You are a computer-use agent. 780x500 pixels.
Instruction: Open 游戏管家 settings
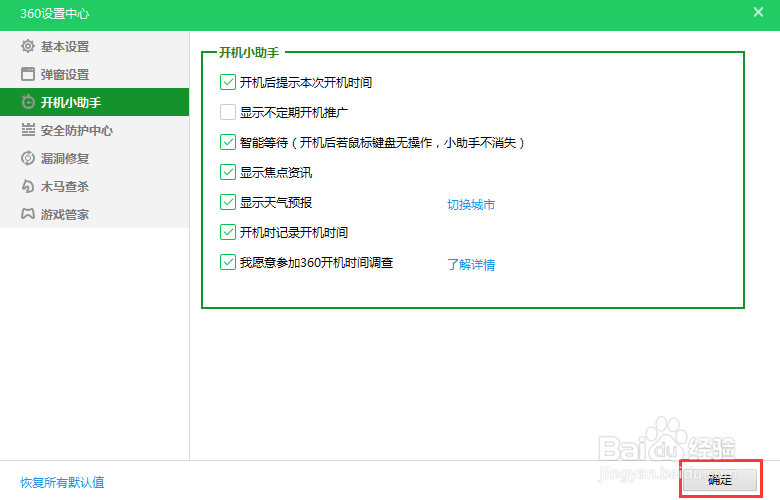(x=95, y=214)
